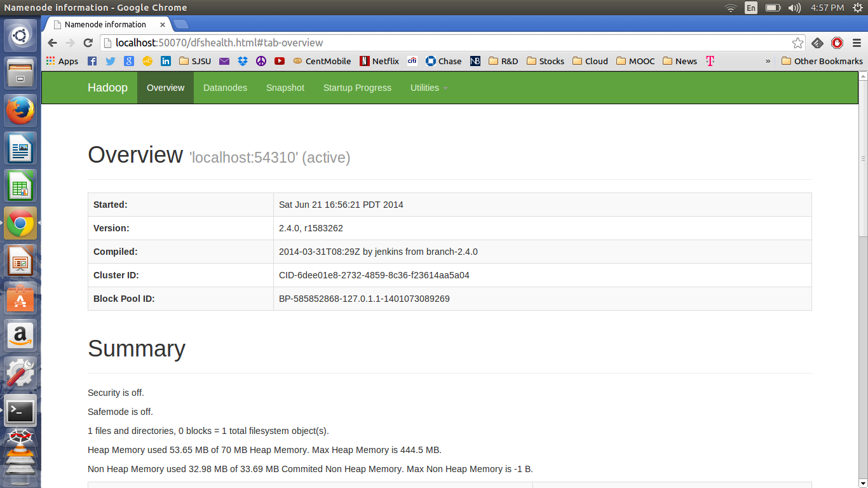Open the Files manager from the launcher
Image resolution: width=868 pixels, height=488 pixels.
(21, 73)
